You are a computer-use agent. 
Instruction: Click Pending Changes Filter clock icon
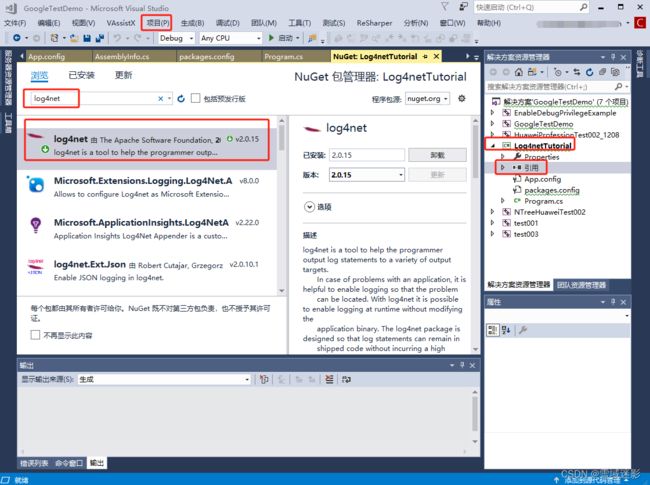pos(558,72)
